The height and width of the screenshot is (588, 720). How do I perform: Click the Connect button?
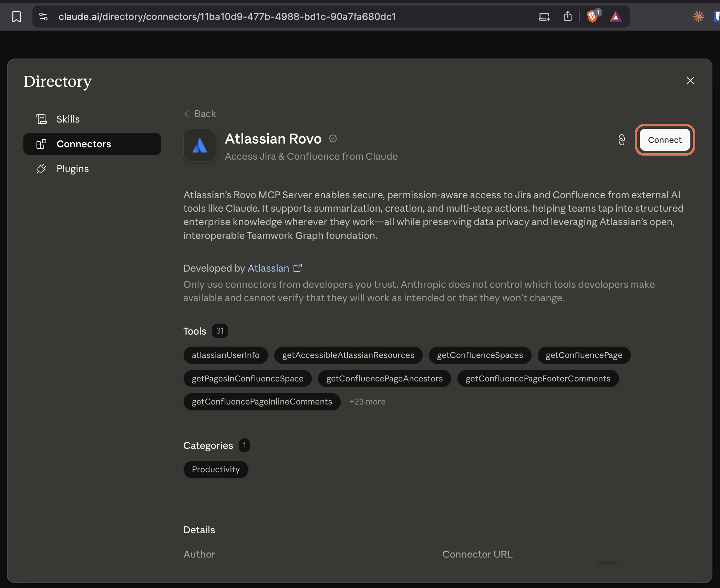tap(665, 140)
